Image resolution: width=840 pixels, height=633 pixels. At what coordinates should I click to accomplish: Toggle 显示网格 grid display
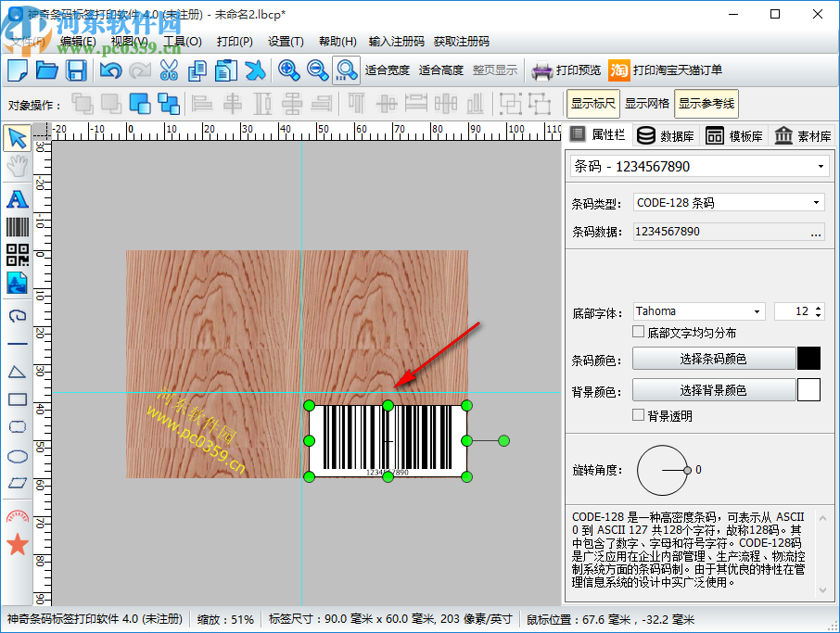pos(647,104)
